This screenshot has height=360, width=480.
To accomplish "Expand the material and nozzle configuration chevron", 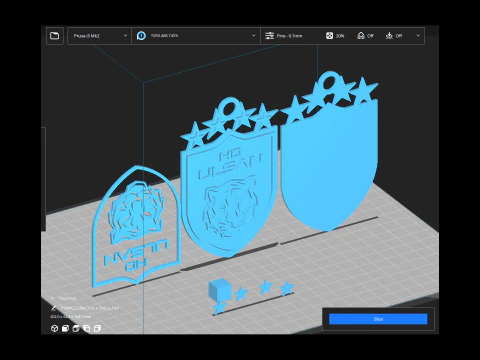I will pyautogui.click(x=254, y=36).
